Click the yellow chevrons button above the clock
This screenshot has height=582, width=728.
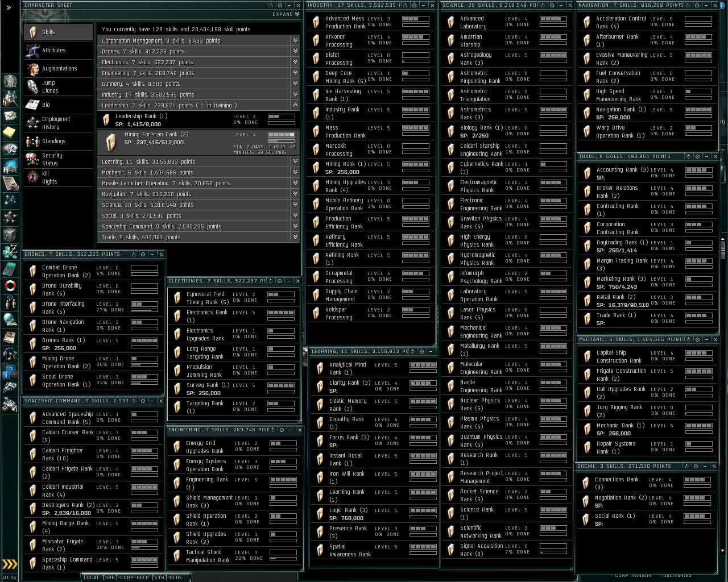(10, 564)
